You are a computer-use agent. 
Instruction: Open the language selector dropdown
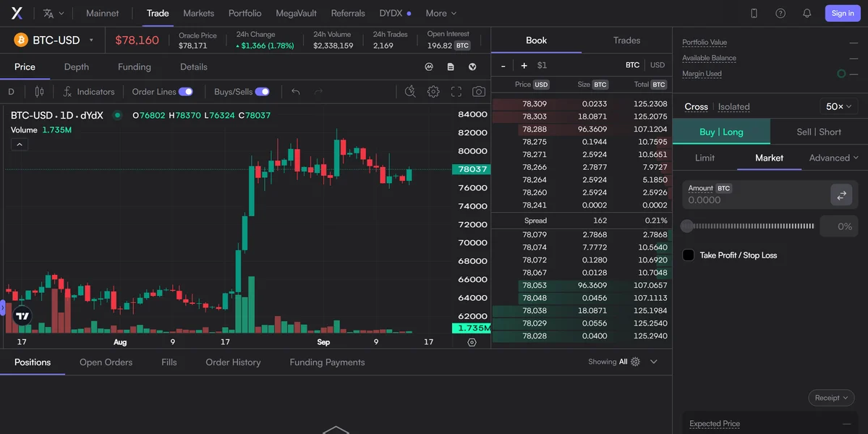tap(54, 13)
